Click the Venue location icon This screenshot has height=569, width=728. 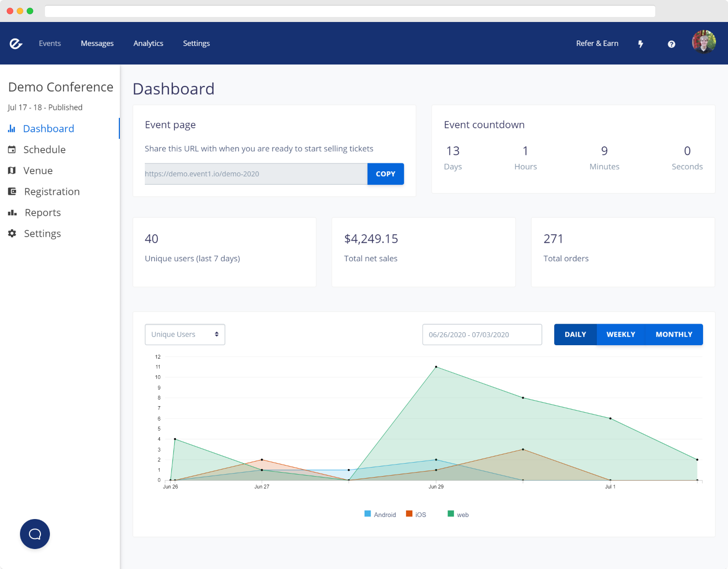pyautogui.click(x=12, y=170)
